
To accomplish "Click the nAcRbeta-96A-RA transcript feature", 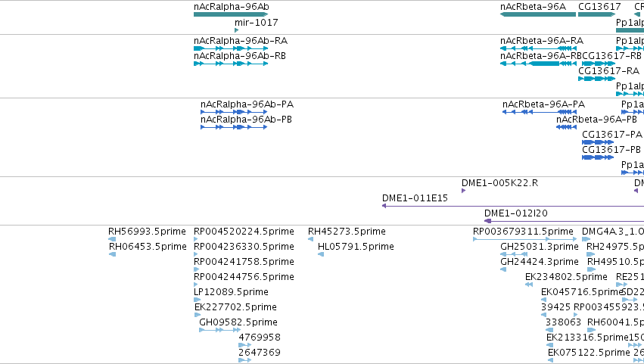I will click(539, 48).
